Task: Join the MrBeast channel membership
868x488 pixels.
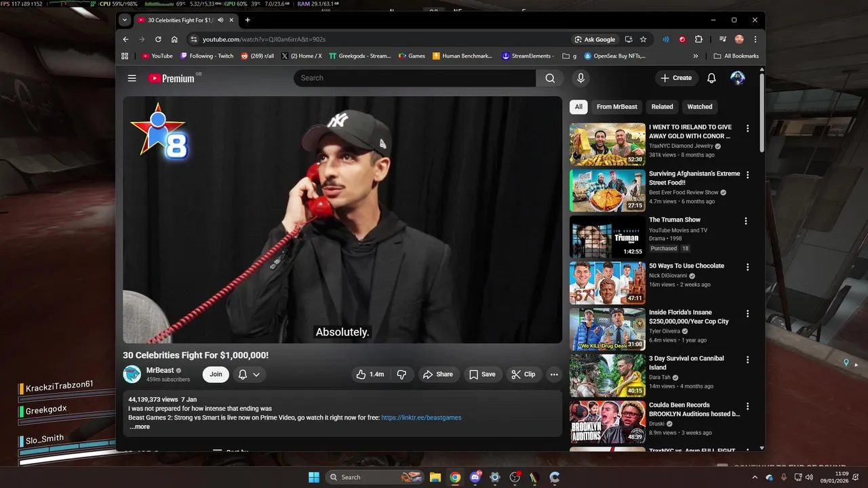Action: click(216, 374)
